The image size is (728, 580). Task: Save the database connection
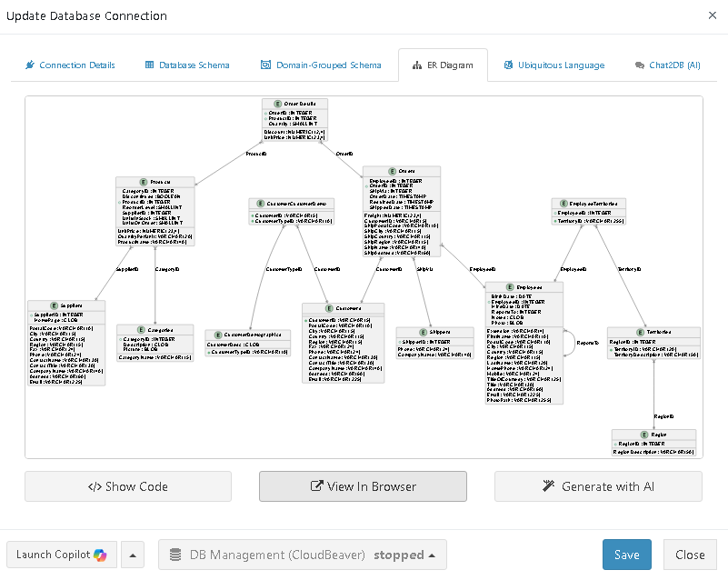coord(626,555)
